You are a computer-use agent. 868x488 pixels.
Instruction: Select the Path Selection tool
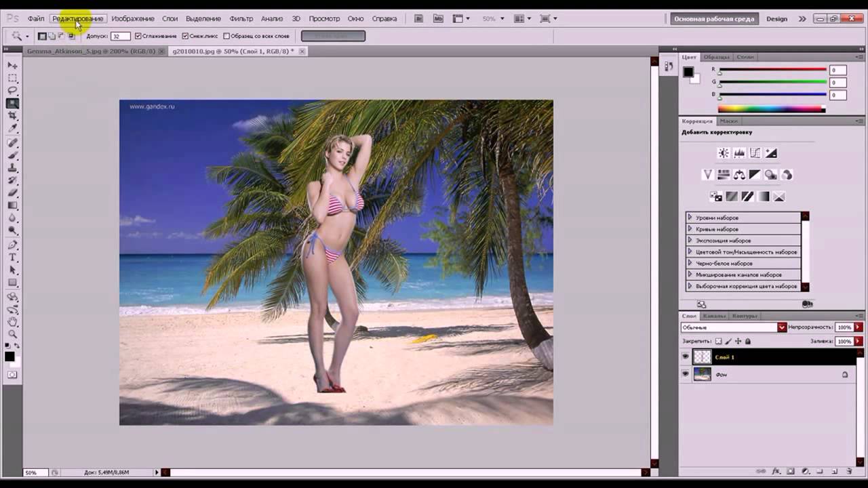pos(13,270)
